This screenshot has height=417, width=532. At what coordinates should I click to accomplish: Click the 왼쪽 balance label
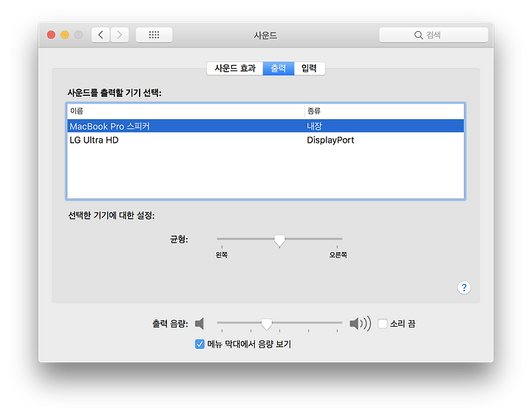[x=222, y=254]
